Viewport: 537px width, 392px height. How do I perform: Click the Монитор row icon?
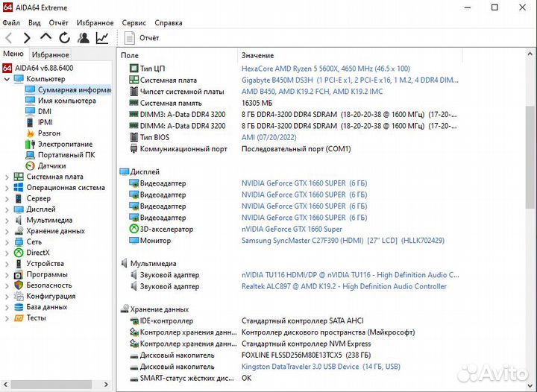tap(134, 241)
